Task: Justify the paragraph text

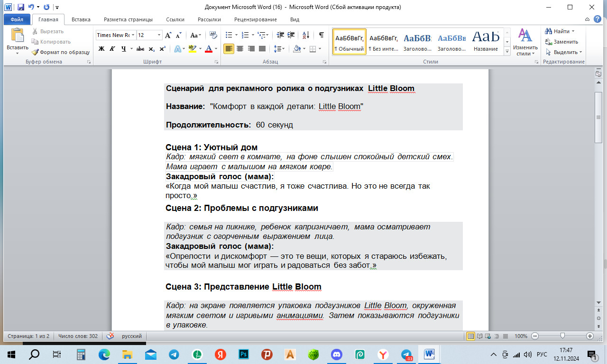Action: (x=262, y=48)
